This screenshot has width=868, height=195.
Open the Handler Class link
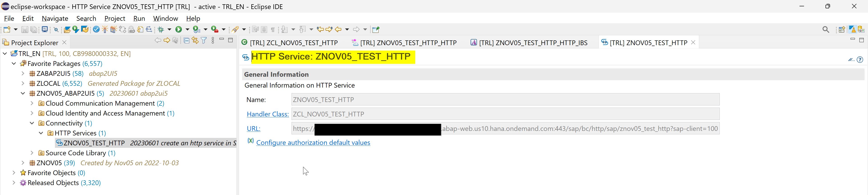(x=268, y=114)
